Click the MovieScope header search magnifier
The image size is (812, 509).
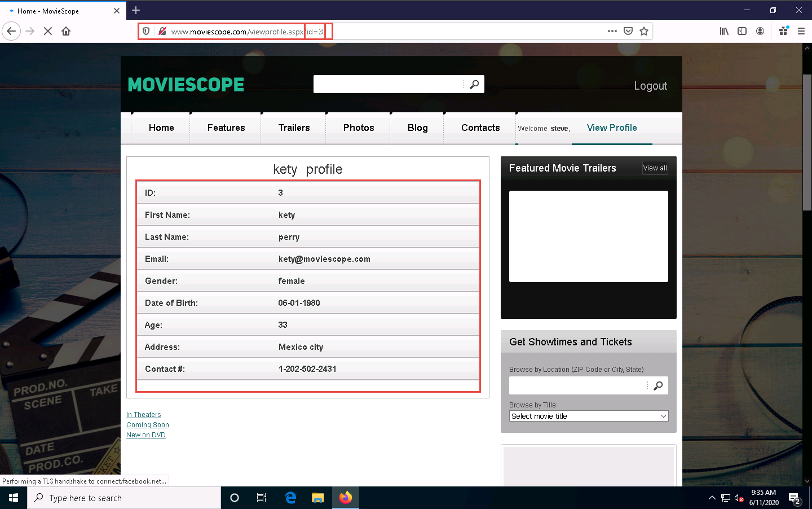coord(474,84)
